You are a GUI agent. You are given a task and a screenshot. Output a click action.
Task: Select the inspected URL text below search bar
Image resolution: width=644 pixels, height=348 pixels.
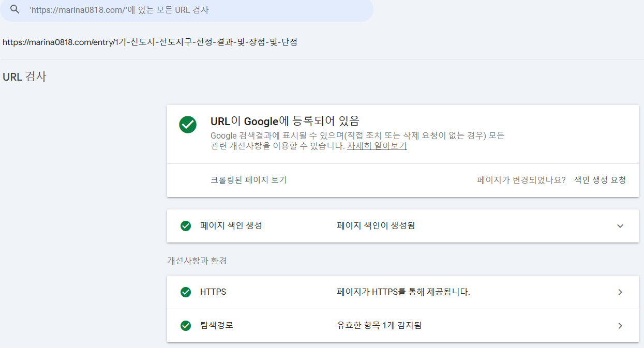[150, 42]
